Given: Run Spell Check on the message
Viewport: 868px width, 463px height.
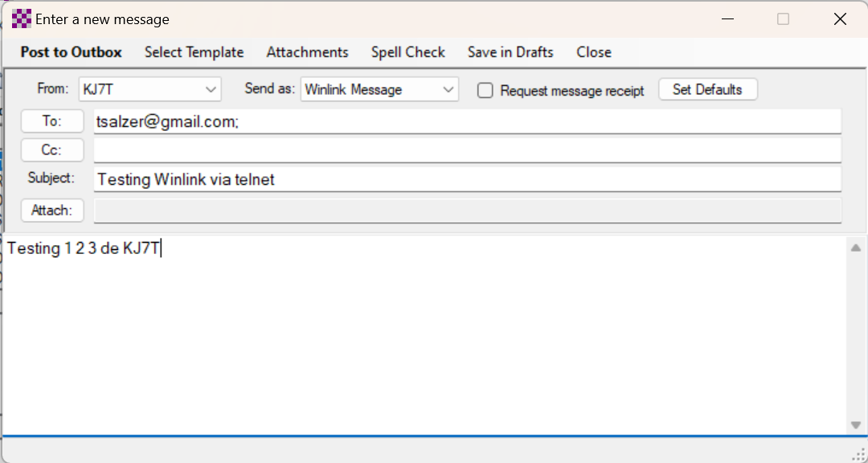Looking at the screenshot, I should 407,52.
